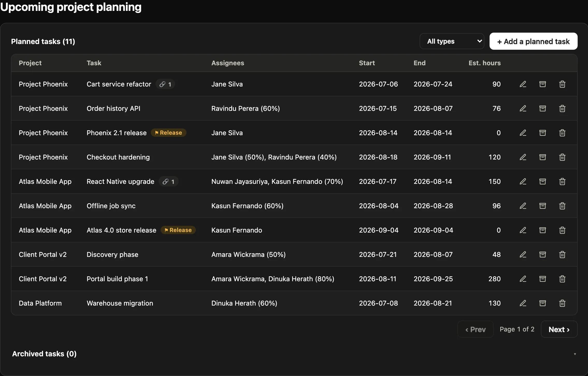This screenshot has height=376, width=588.
Task: Delete the React Native upgrade task
Action: (562, 182)
